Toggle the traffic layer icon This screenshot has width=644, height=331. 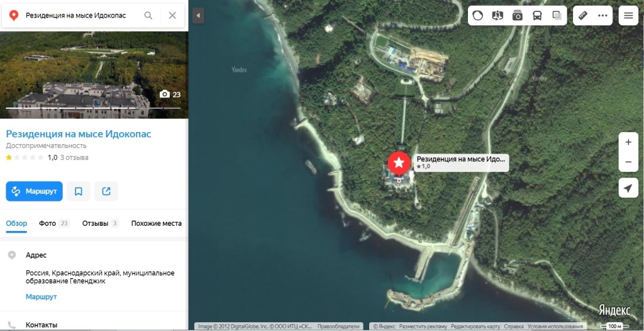[478, 16]
